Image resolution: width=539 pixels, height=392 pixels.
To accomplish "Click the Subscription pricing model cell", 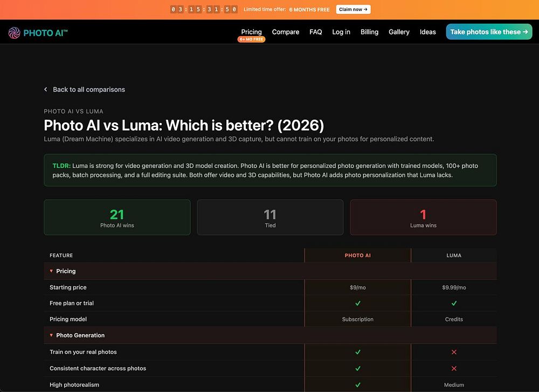I will [358, 319].
